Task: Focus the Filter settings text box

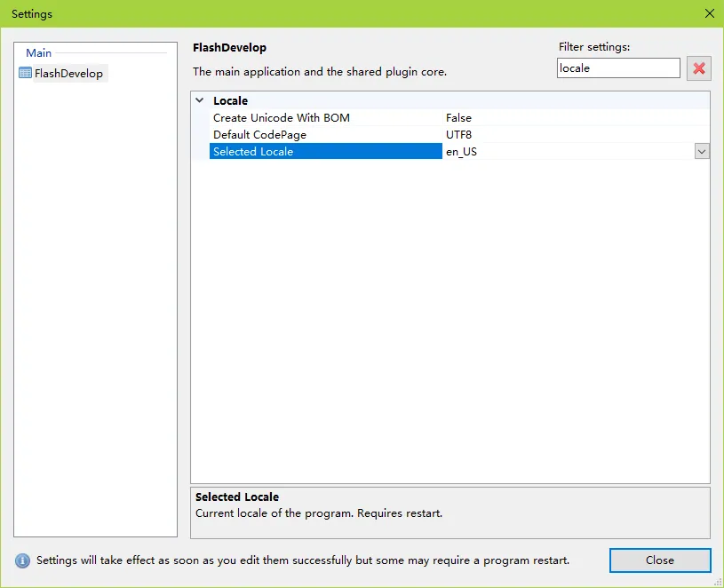Action: 617,68
